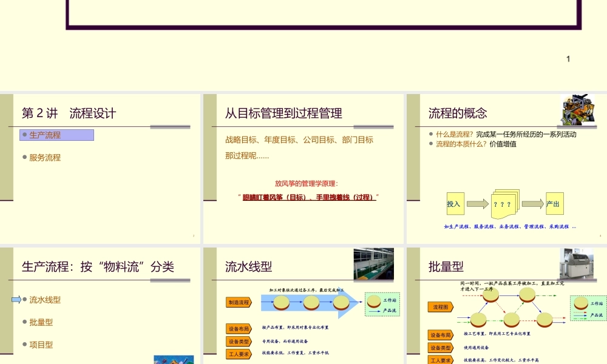Image resolution: width=607 pixels, height=364 pixels.
Task: Click the 设备类型 label on 批量型 slide
Action: pos(441,348)
